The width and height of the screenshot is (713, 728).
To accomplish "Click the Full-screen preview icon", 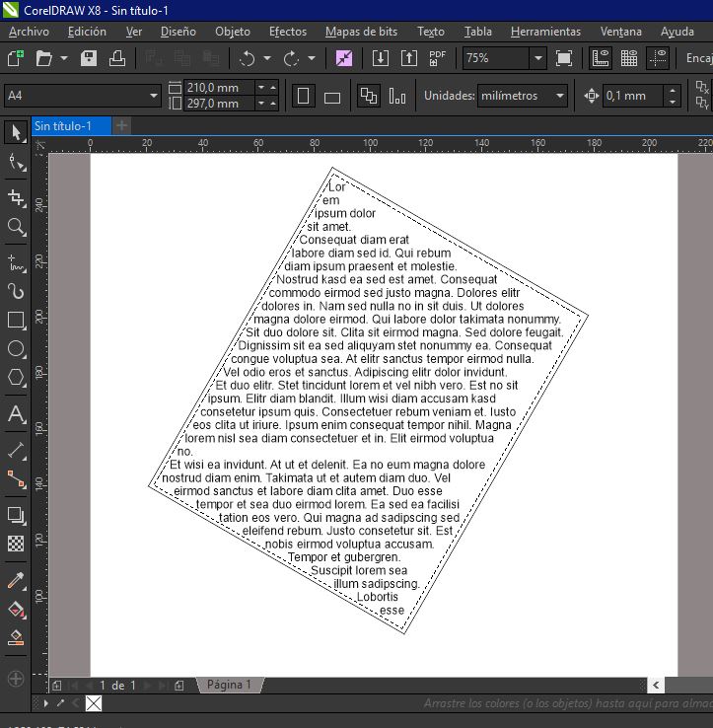I will (563, 58).
